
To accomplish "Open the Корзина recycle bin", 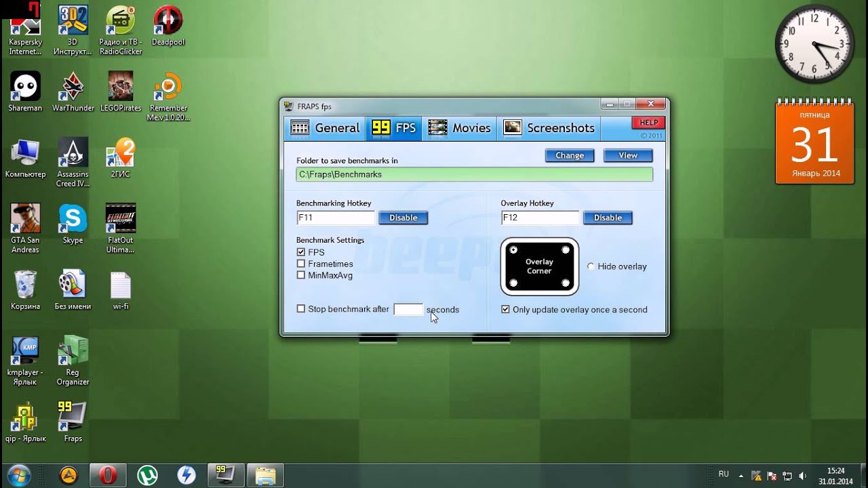I will (x=25, y=291).
